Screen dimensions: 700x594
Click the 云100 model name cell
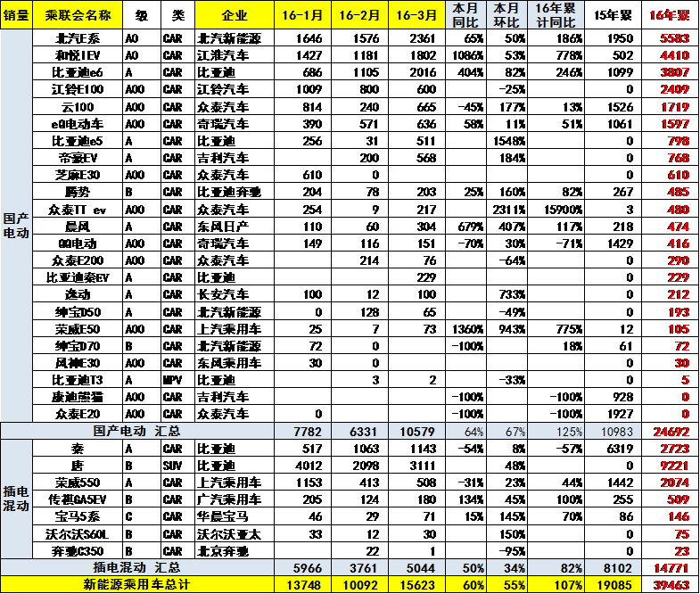tap(78, 107)
